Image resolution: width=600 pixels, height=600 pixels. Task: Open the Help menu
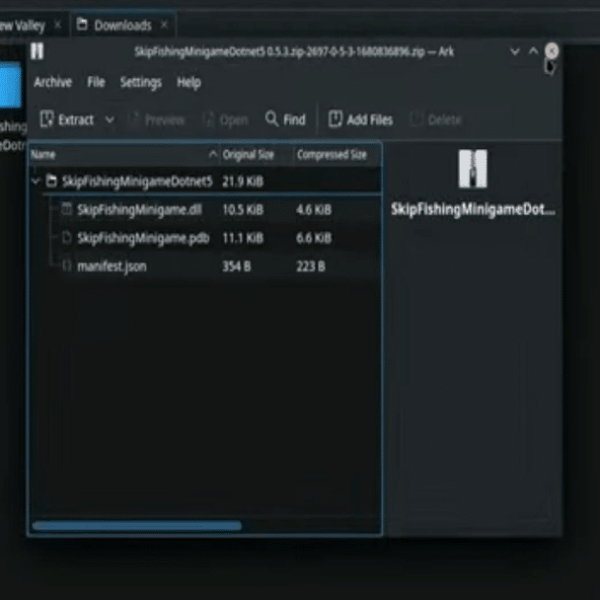(x=189, y=82)
